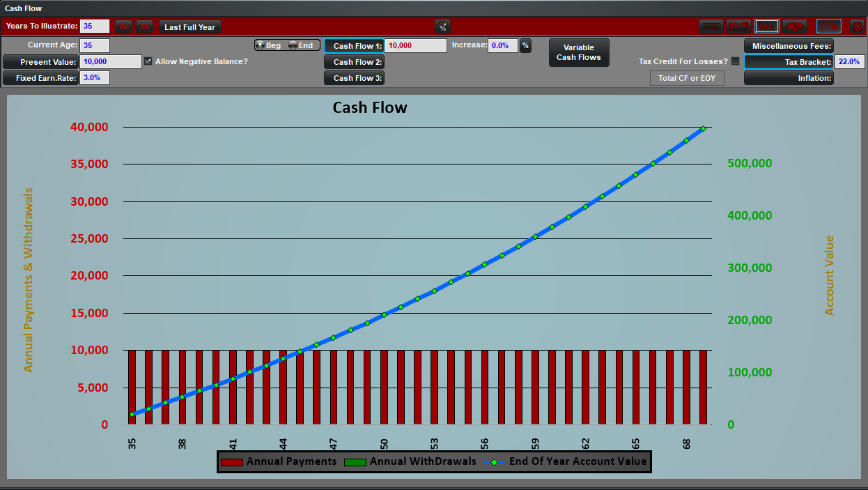The image size is (868, 490).
Task: Click the Fixed Earn.Rate button
Action: coord(41,78)
